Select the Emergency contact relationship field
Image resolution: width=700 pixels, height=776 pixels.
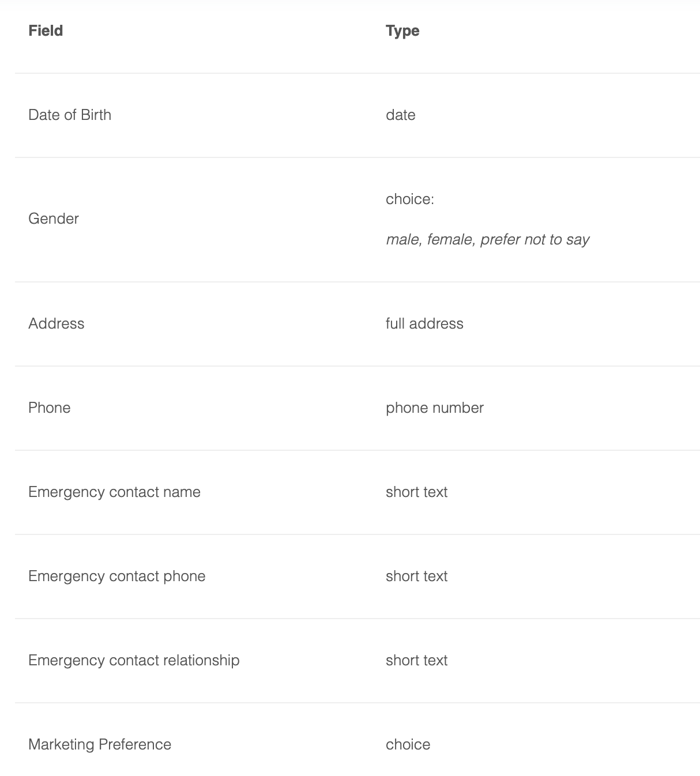pyautogui.click(x=134, y=660)
